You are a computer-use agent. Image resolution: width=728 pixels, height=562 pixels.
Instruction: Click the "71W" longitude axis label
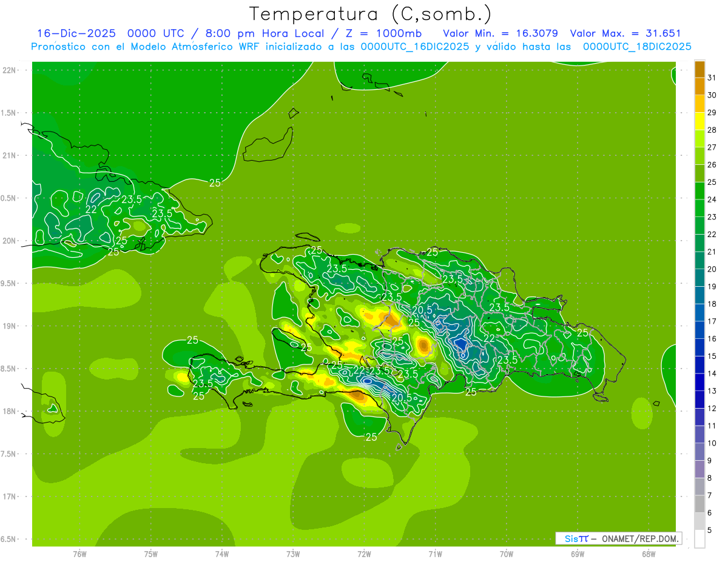coord(435,554)
